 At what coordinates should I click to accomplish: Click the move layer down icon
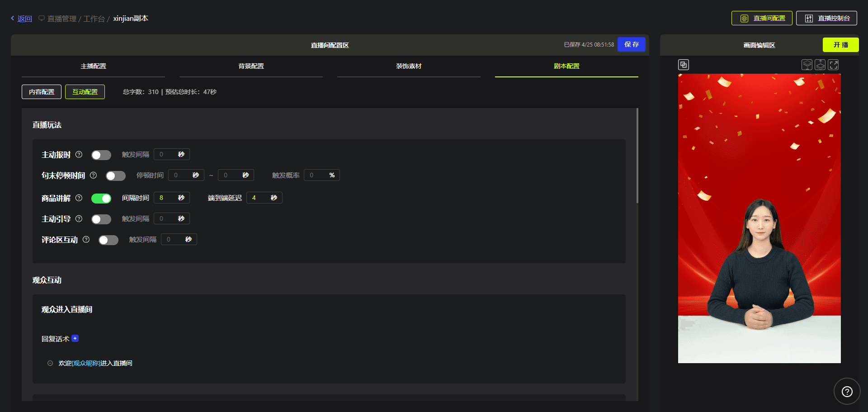[807, 65]
